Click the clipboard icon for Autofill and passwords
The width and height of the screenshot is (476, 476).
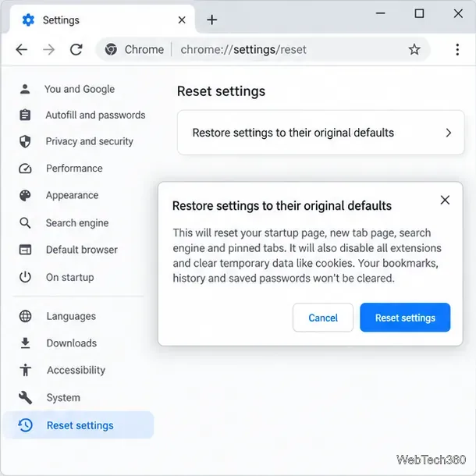[25, 115]
